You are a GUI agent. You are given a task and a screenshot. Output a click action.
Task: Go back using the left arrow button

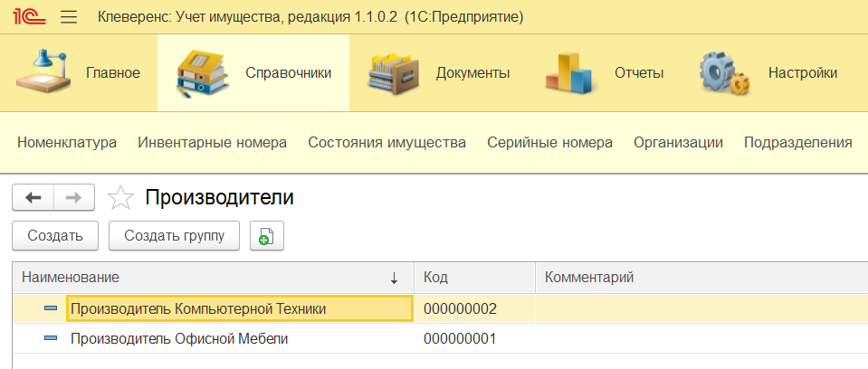click(33, 197)
